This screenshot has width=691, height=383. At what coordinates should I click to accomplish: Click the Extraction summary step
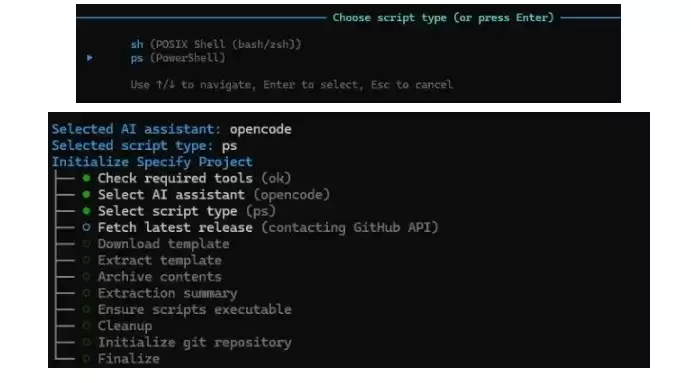coord(167,293)
